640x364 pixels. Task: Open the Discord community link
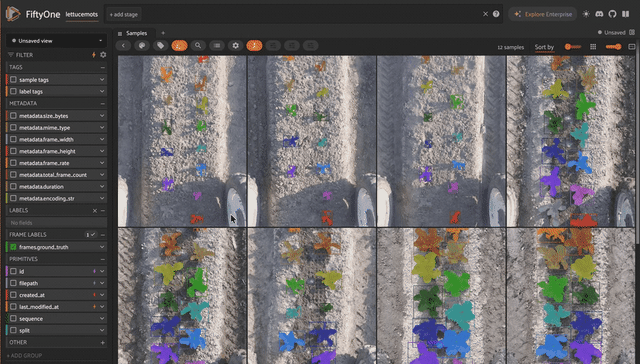coord(599,14)
